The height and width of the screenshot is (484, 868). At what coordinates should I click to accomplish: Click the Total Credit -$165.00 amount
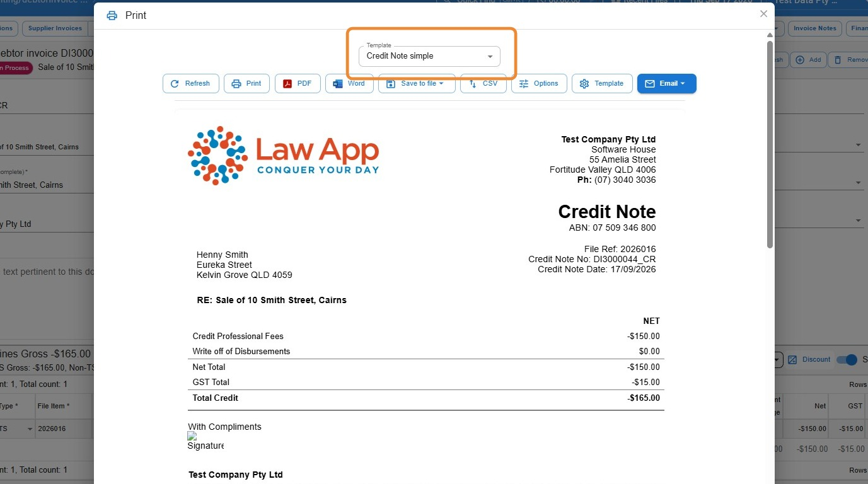pyautogui.click(x=644, y=398)
